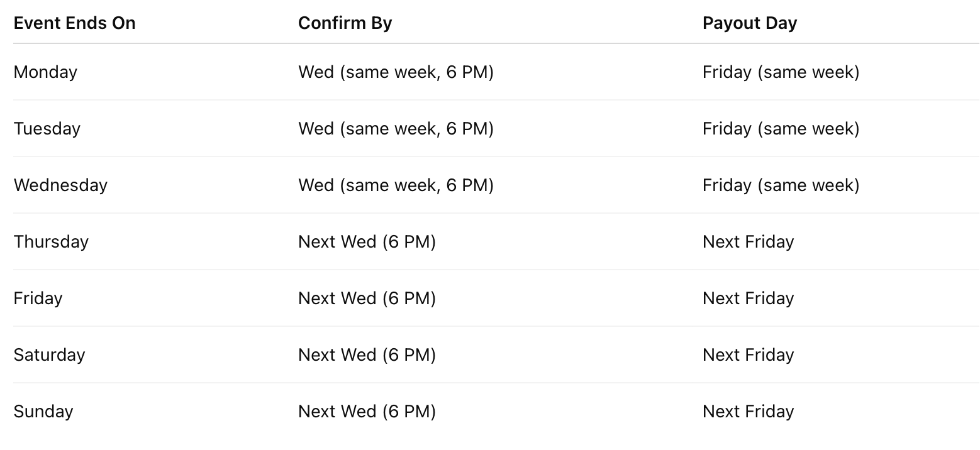Click Thursday's "Next Wed (6 PM)" cell
The image size is (980, 450).
pyautogui.click(x=367, y=242)
